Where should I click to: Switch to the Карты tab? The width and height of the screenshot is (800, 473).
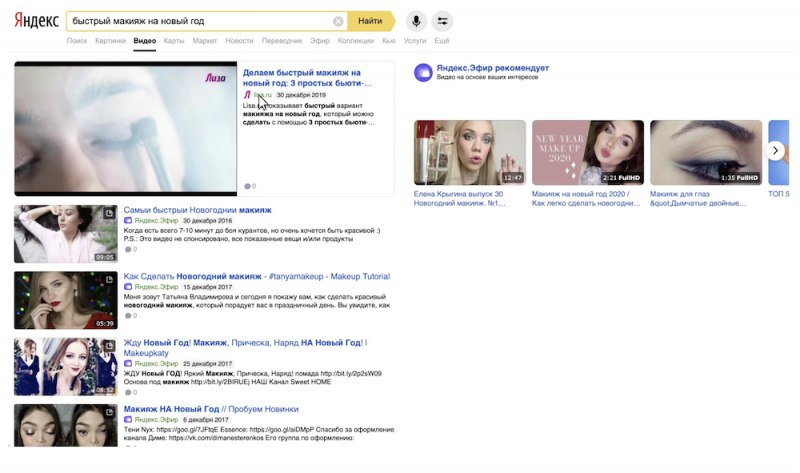pyautogui.click(x=174, y=41)
